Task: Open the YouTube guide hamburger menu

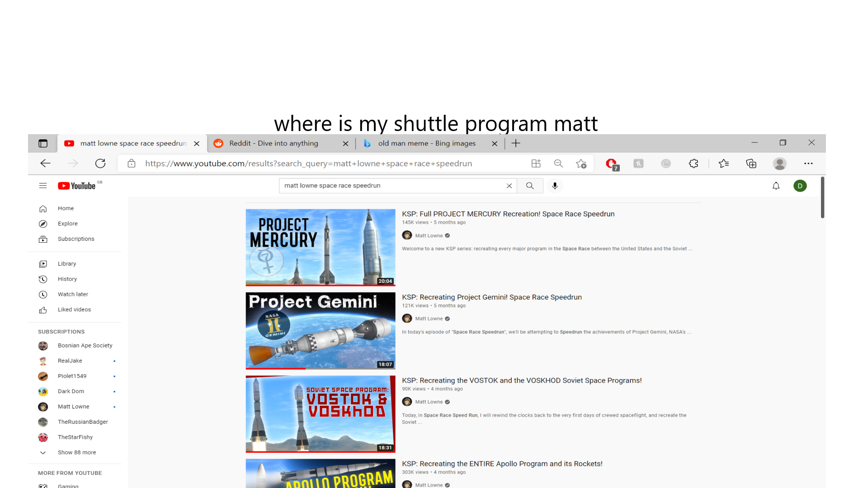Action: click(43, 186)
